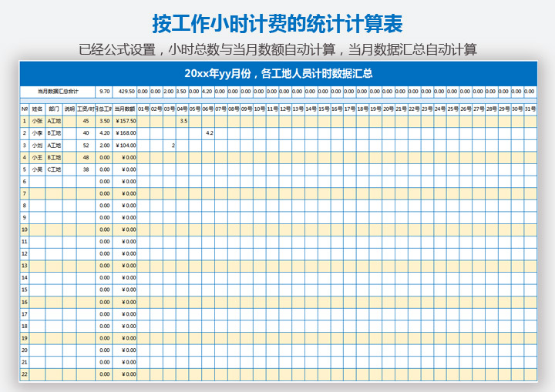This screenshot has width=555, height=392.
Task: Click the name cell '小李'
Action: coord(37,133)
